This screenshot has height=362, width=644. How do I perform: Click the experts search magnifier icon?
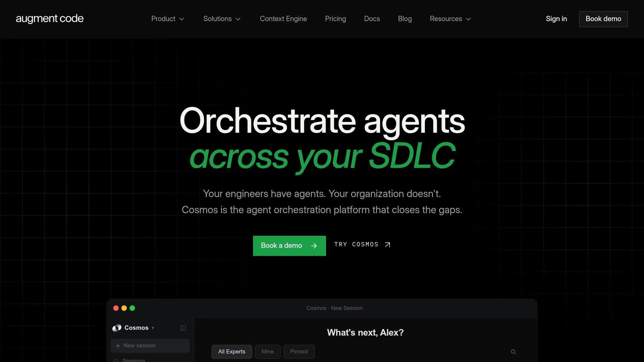pyautogui.click(x=513, y=352)
